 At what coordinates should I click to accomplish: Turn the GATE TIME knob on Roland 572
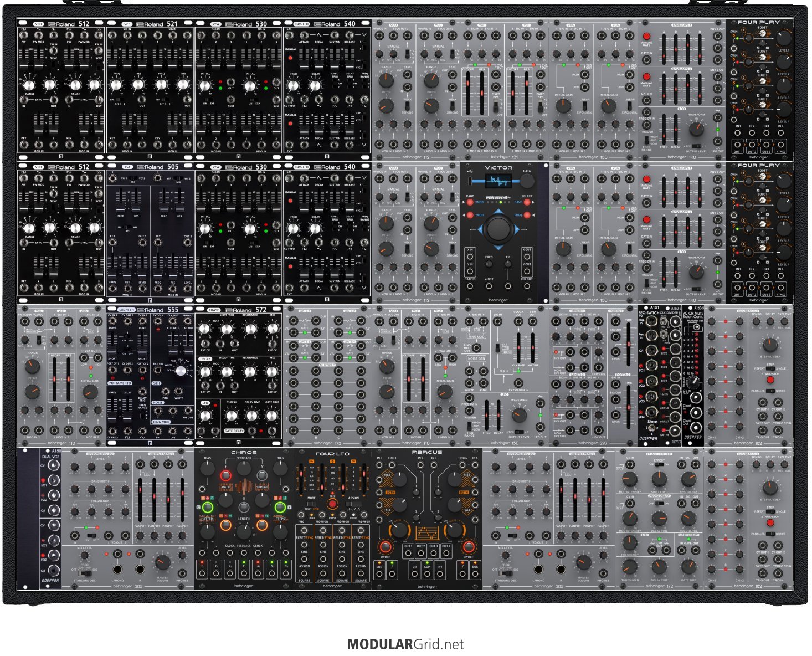[272, 416]
